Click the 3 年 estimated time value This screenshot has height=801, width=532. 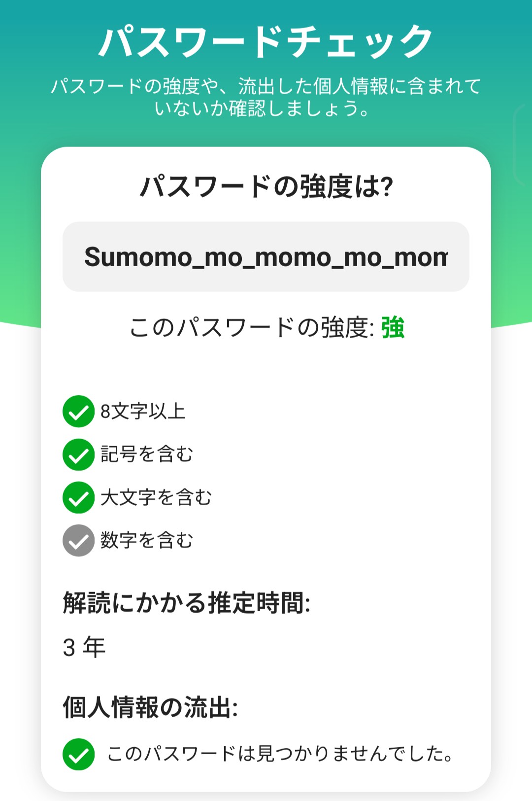tap(84, 647)
